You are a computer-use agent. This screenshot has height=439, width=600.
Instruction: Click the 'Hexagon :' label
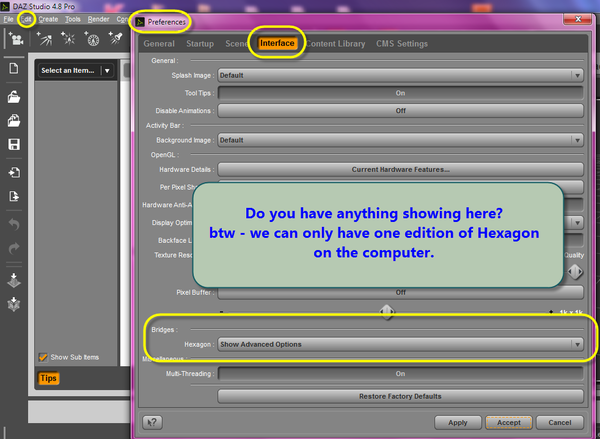[199, 344]
